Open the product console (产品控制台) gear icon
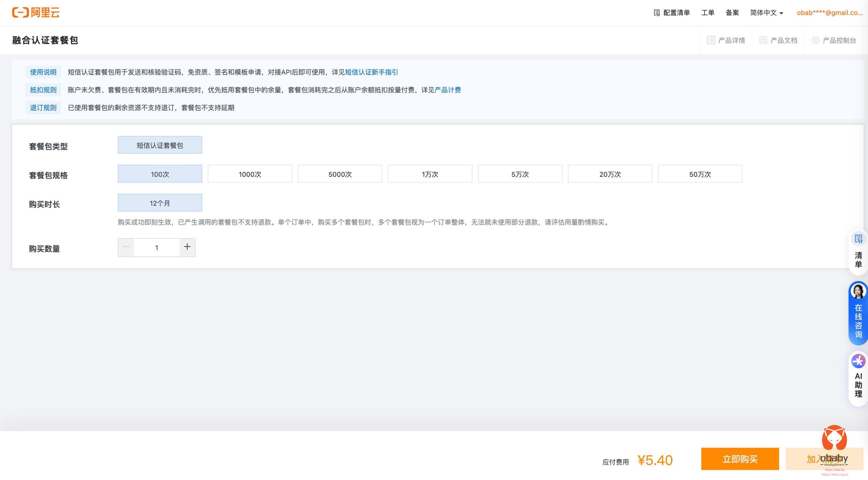 [815, 40]
